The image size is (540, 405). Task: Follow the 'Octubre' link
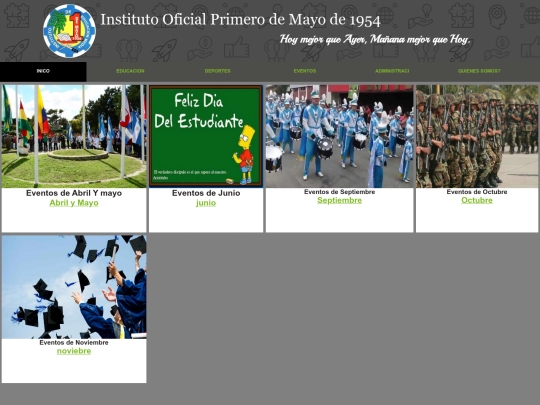coord(477,200)
